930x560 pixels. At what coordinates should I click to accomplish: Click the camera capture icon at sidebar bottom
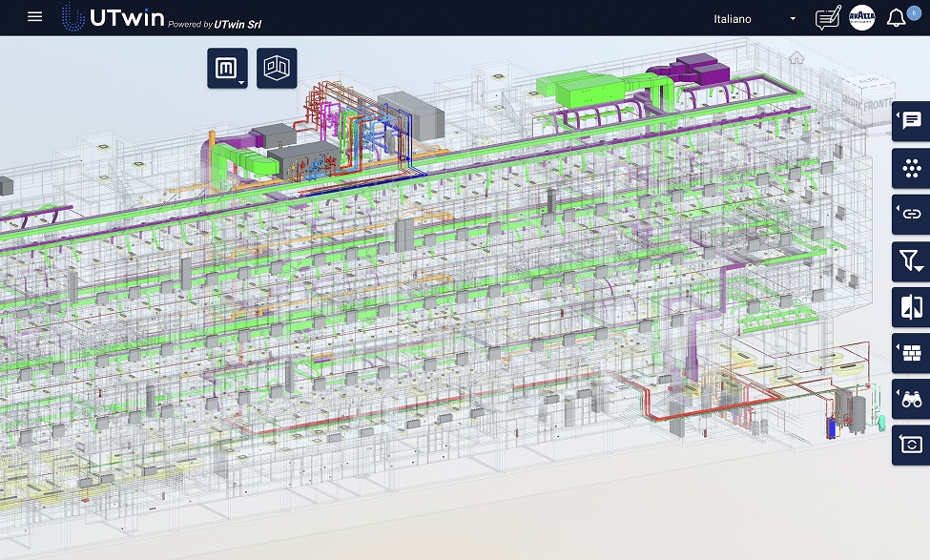(x=910, y=446)
